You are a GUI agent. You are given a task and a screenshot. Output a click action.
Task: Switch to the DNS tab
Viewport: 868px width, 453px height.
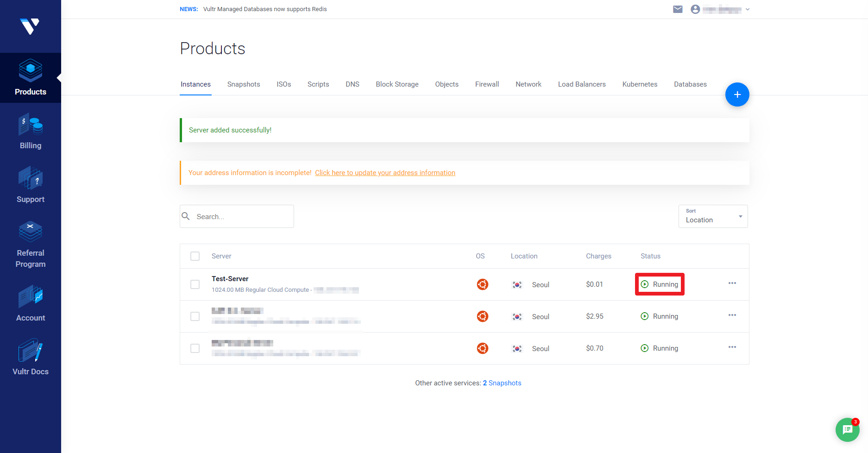[x=352, y=84]
